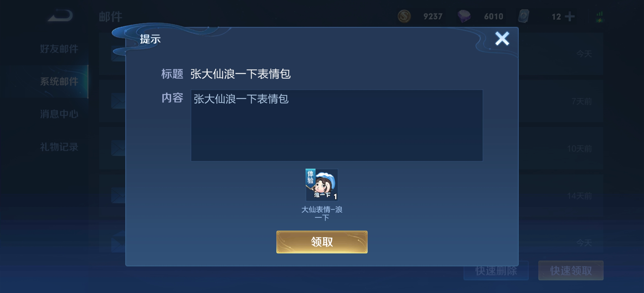Switch to the 好友邮件 tab
644x293 pixels.
[x=59, y=49]
